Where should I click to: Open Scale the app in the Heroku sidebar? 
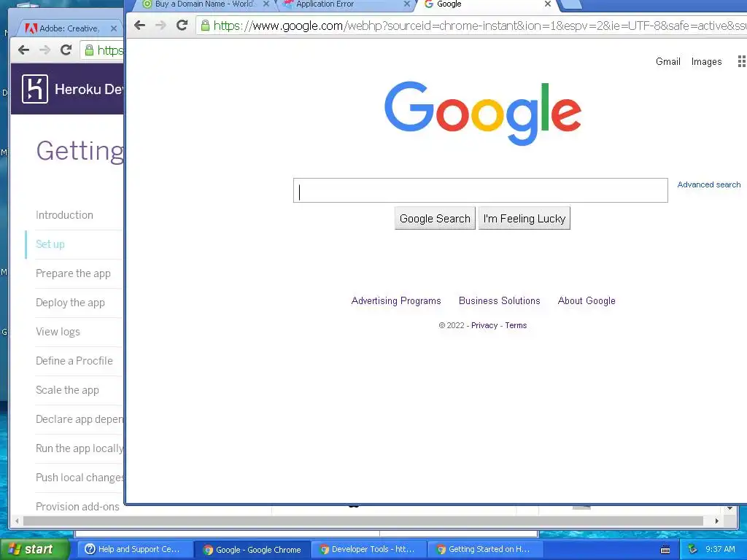pyautogui.click(x=67, y=390)
